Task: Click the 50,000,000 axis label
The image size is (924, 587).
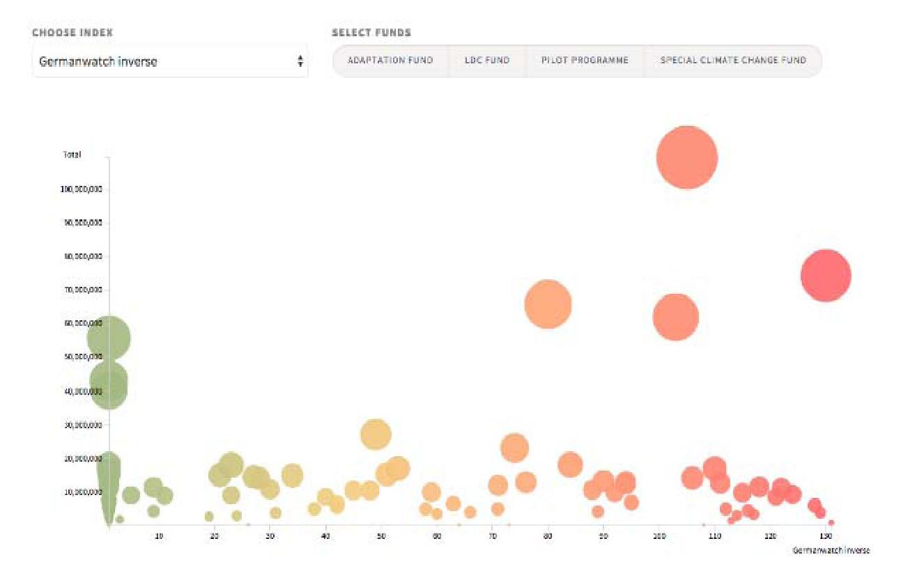Action: (x=83, y=357)
